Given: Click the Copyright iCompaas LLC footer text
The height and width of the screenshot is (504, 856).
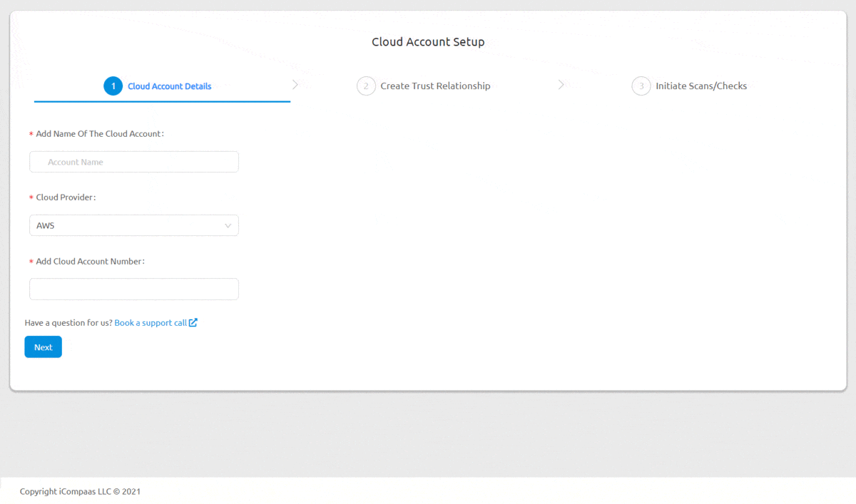Looking at the screenshot, I should [80, 491].
